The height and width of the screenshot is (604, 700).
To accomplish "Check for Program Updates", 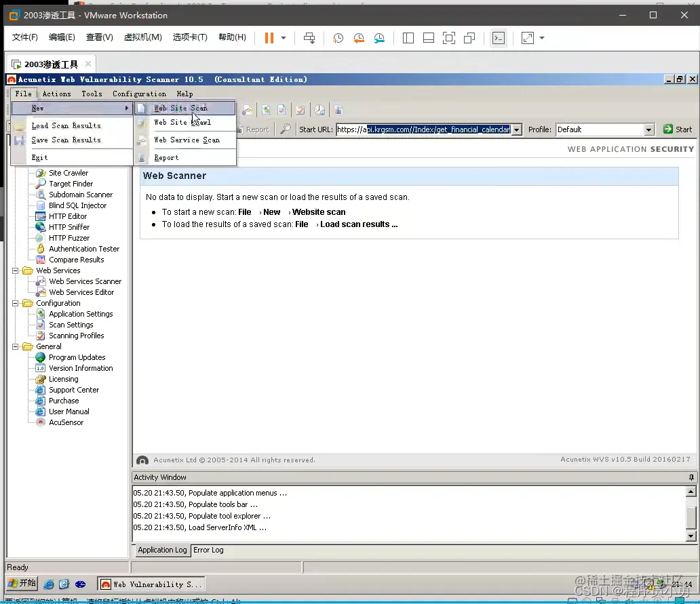I will tap(77, 357).
